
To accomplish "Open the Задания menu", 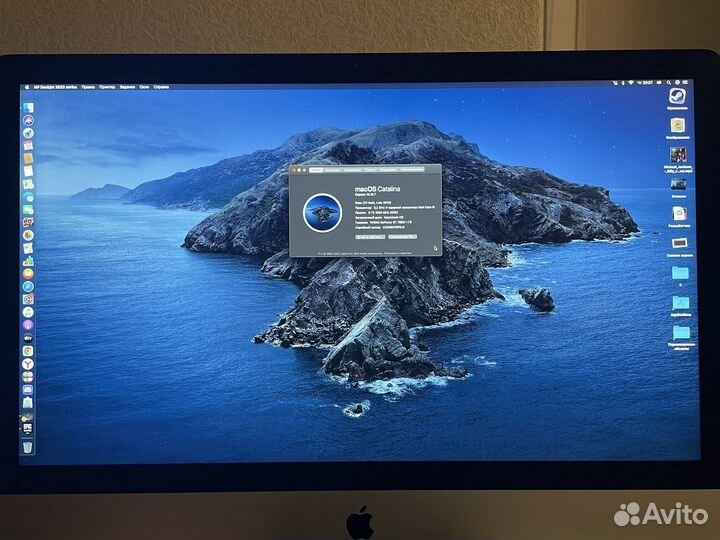I will [x=128, y=87].
